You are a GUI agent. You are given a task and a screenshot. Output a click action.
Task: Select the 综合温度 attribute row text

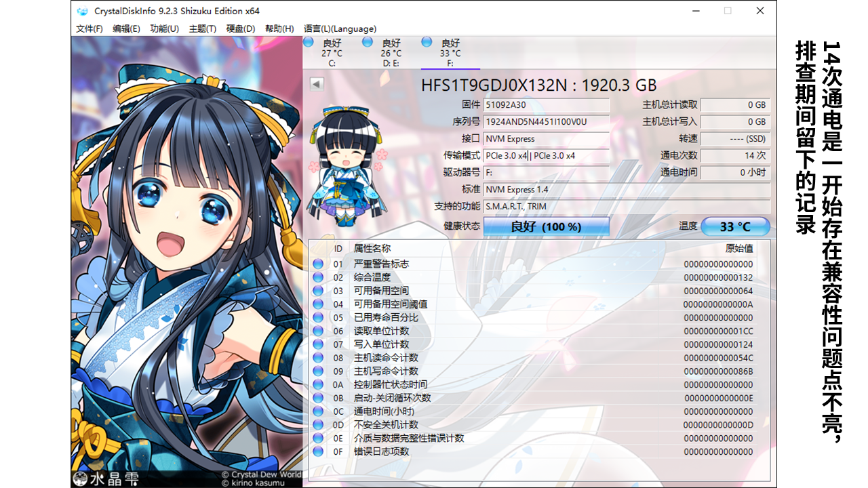(372, 277)
